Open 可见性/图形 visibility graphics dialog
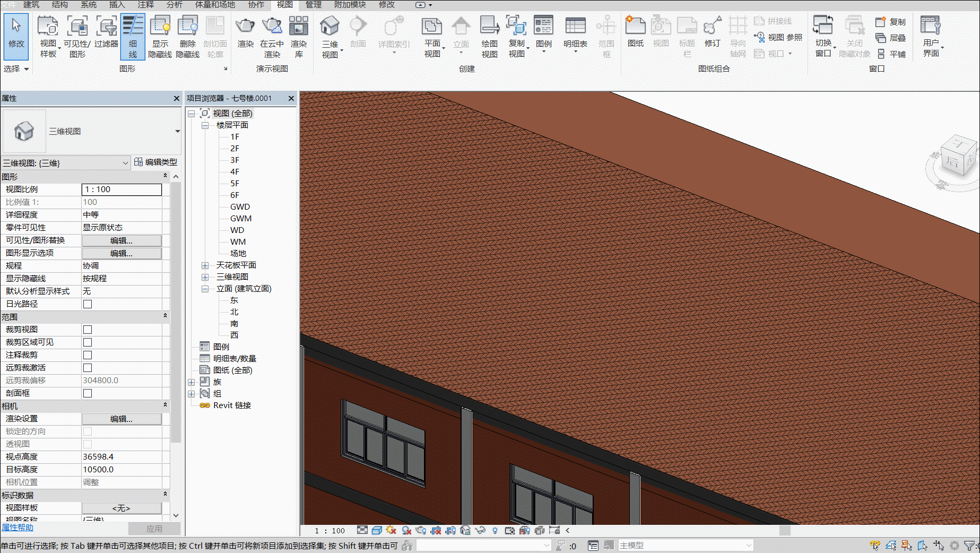This screenshot has width=980, height=553. 77,36
